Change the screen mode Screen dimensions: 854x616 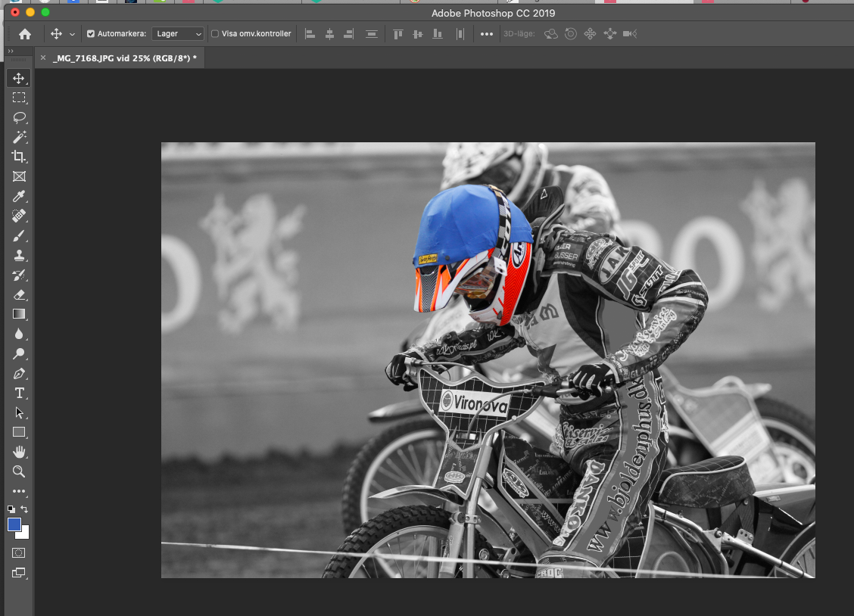(x=18, y=572)
